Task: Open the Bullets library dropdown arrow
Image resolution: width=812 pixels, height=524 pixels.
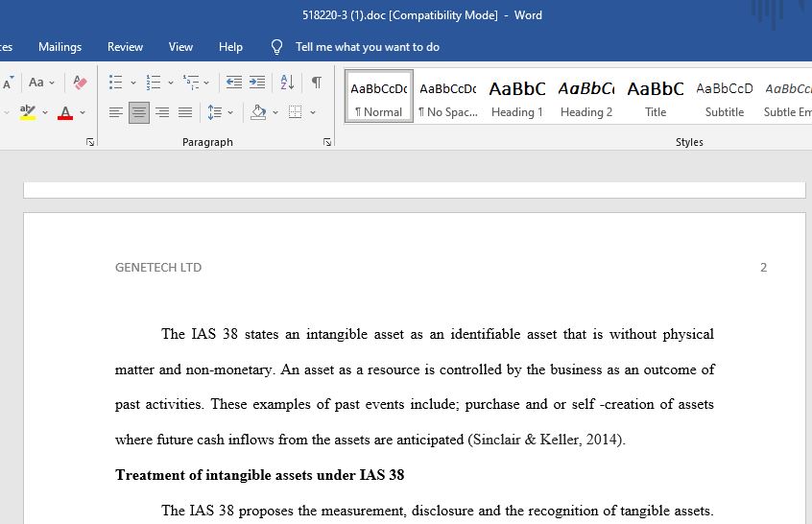Action: (x=133, y=83)
